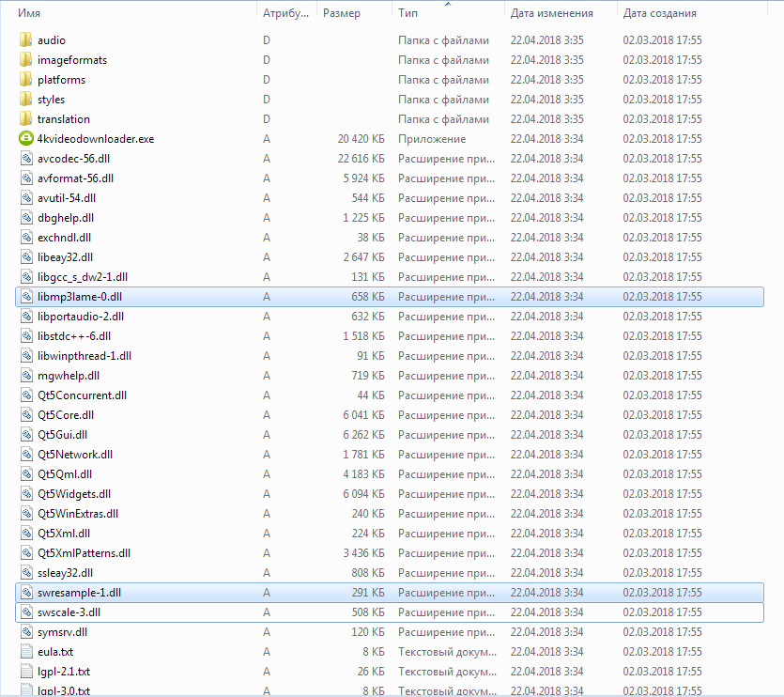Click the 1 225 КБ size value
Screen dimensions: 784x697
[x=364, y=218]
